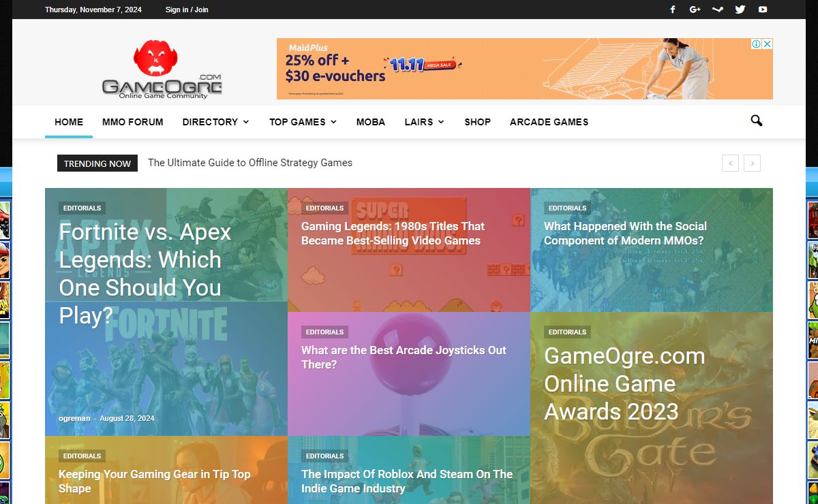Open the MMO FORUM menu item

(x=133, y=122)
